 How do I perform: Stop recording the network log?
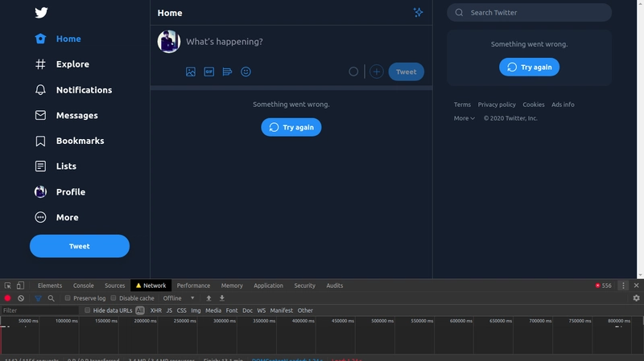click(7, 298)
